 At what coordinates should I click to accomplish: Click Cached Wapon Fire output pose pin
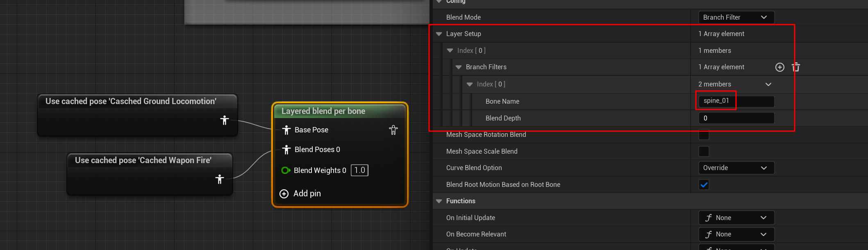pyautogui.click(x=220, y=179)
